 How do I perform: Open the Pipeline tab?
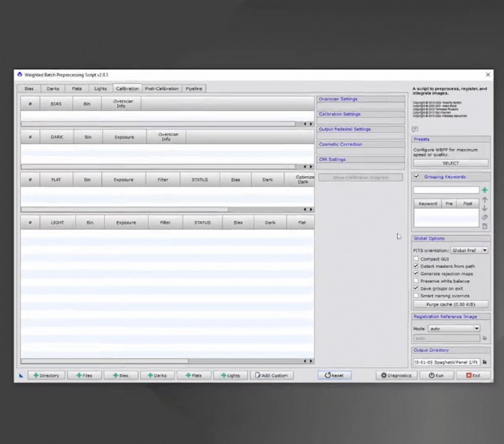[x=194, y=89]
